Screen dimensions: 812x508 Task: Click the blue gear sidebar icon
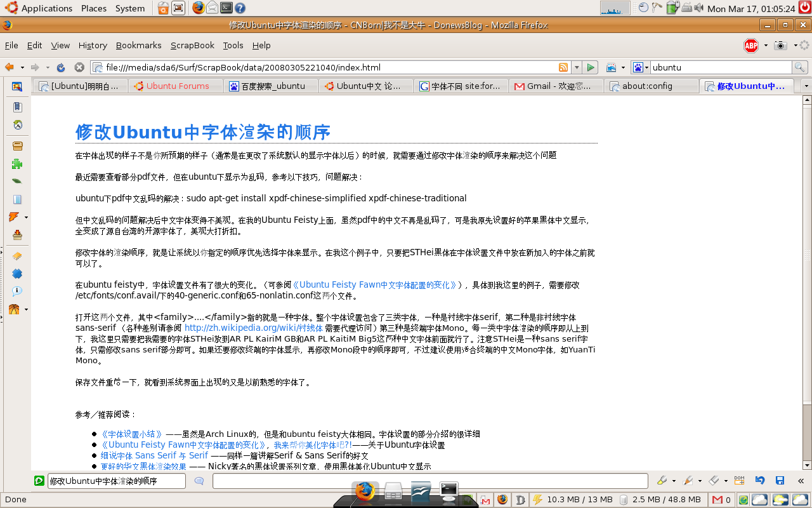point(17,274)
